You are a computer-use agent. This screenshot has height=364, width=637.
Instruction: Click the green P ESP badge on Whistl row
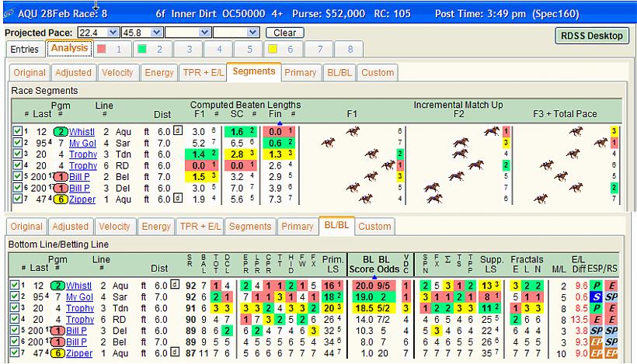point(597,286)
